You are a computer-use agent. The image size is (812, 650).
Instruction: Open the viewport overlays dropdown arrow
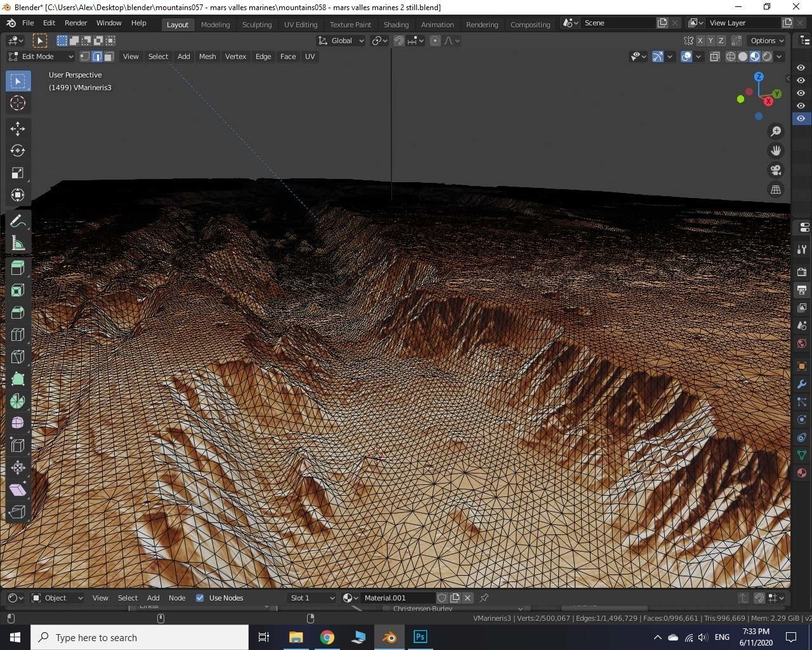tap(698, 56)
